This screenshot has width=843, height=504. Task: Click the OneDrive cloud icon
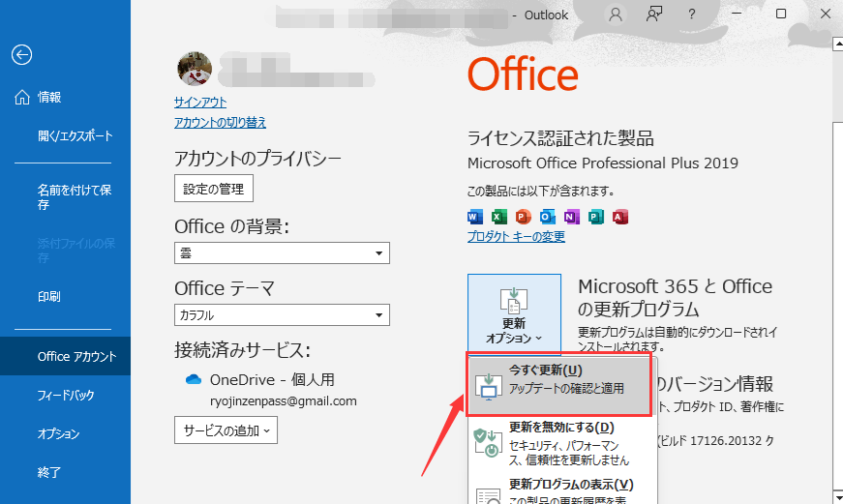point(194,380)
